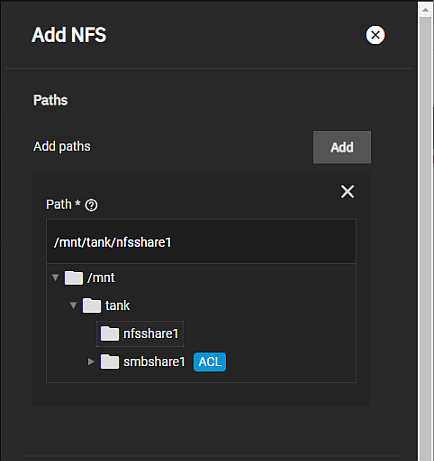Click the blue ACL badge
The width and height of the screenshot is (434, 461).
210,362
